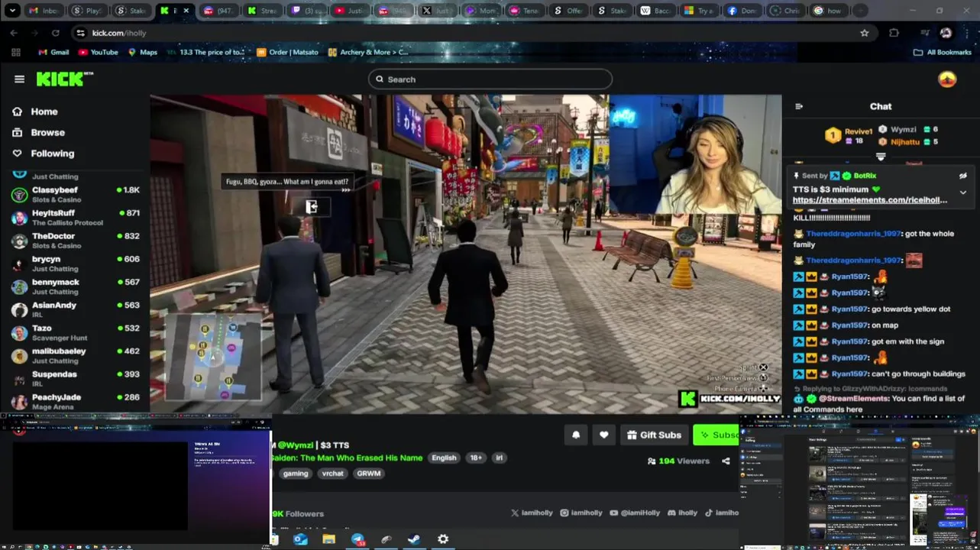980x550 pixels.
Task: Open bennymack's channel
Action: pyautogui.click(x=75, y=286)
